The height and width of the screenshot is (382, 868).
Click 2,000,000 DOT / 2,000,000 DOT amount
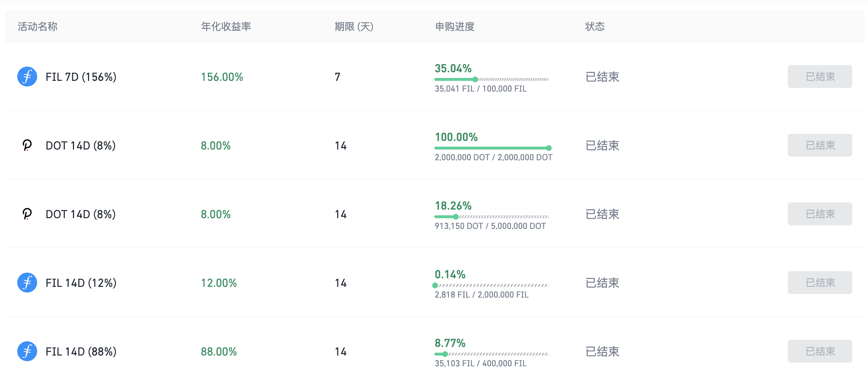[493, 157]
